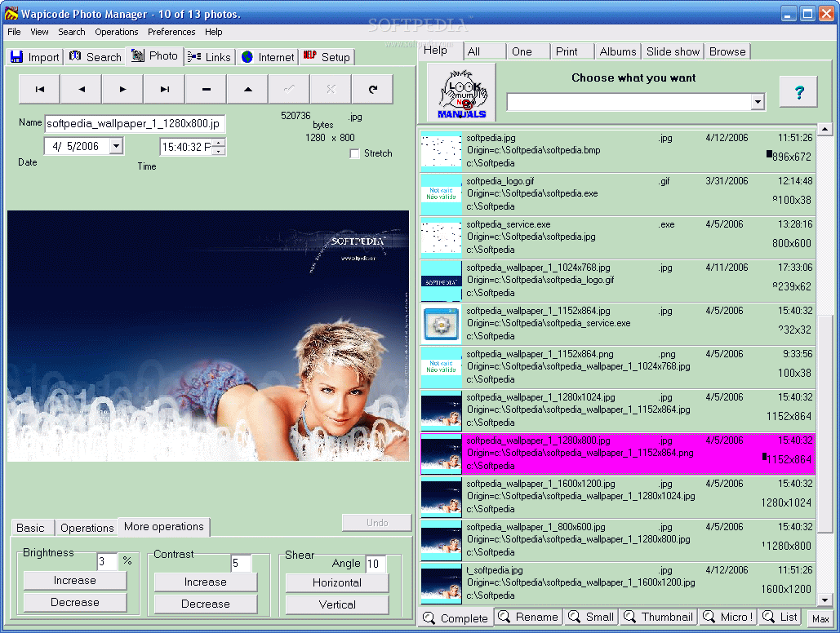Switch to Complete list view
Screen dimensions: 840x633
click(456, 618)
